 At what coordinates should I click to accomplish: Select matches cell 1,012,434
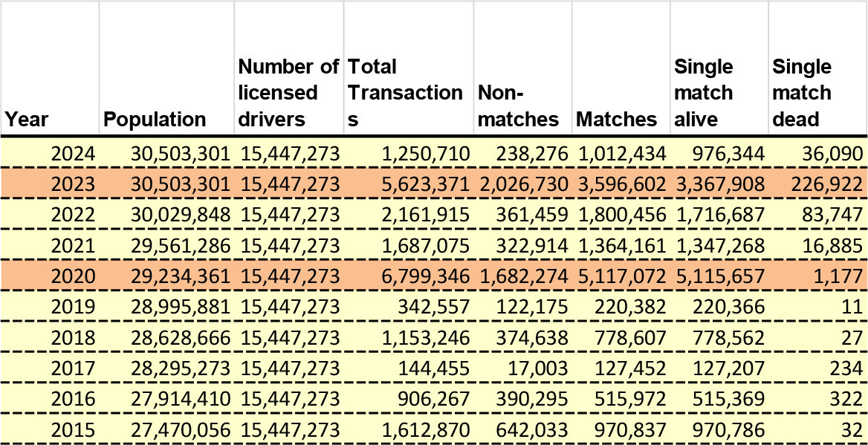(622, 154)
